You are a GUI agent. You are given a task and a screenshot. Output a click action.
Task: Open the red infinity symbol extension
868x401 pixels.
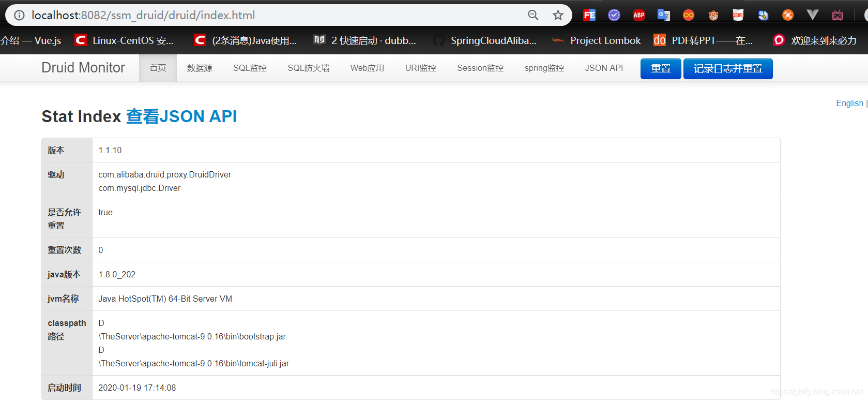(x=689, y=15)
